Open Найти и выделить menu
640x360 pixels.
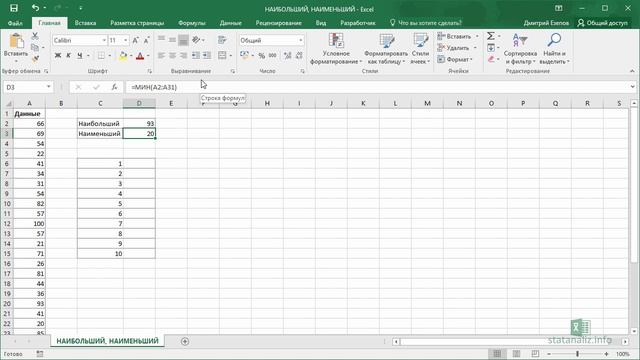pos(554,49)
